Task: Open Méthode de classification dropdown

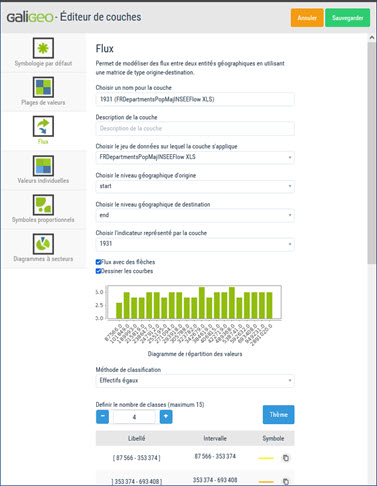Action: coord(195,381)
